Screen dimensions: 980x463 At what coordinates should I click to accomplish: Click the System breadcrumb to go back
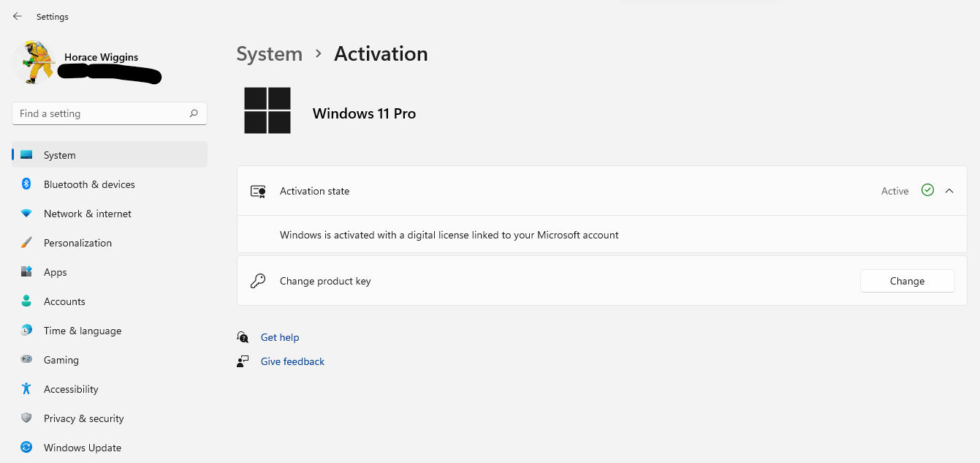click(x=269, y=53)
